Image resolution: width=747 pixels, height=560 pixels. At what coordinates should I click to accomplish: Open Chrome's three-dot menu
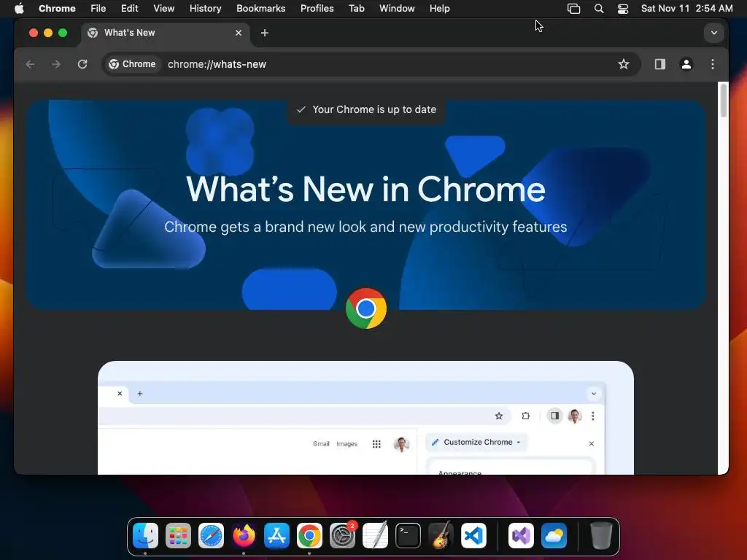pos(713,64)
